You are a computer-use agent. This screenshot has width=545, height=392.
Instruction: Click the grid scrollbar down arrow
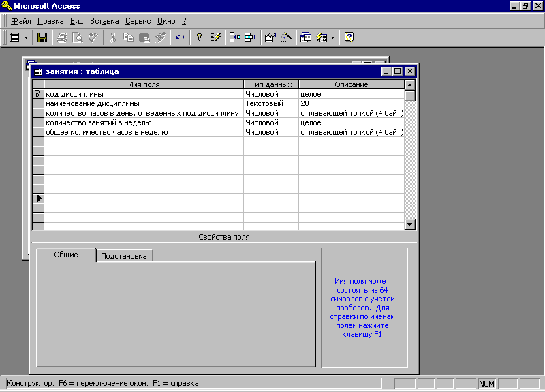410,225
